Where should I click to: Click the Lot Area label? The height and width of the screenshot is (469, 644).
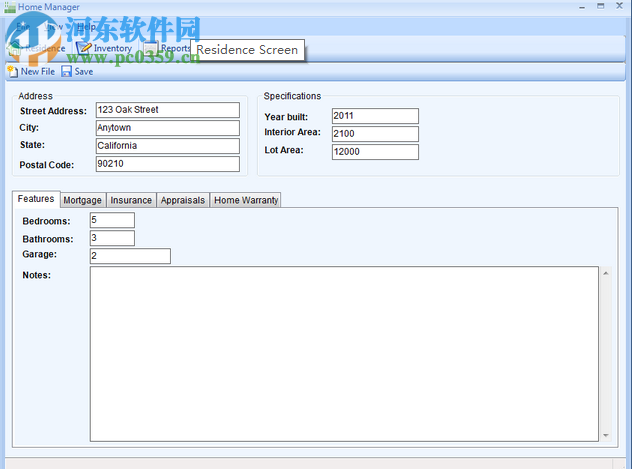[284, 150]
